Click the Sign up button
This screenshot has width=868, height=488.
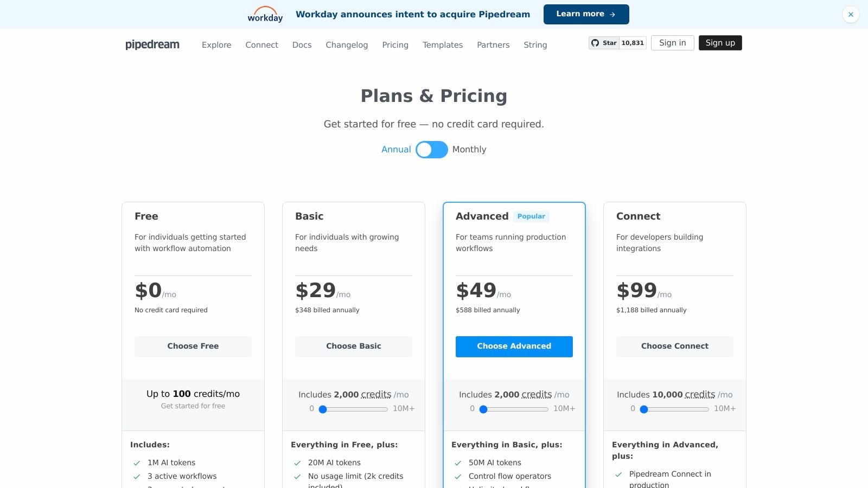(720, 43)
